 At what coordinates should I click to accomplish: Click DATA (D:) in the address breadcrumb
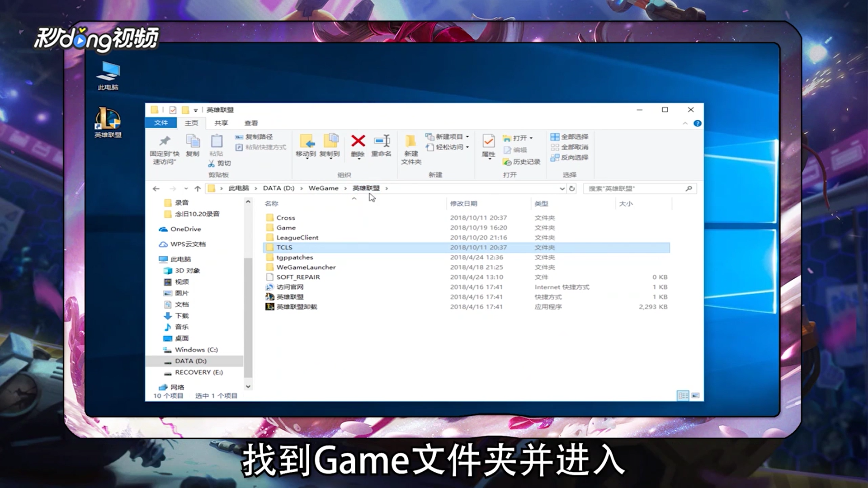coord(278,188)
